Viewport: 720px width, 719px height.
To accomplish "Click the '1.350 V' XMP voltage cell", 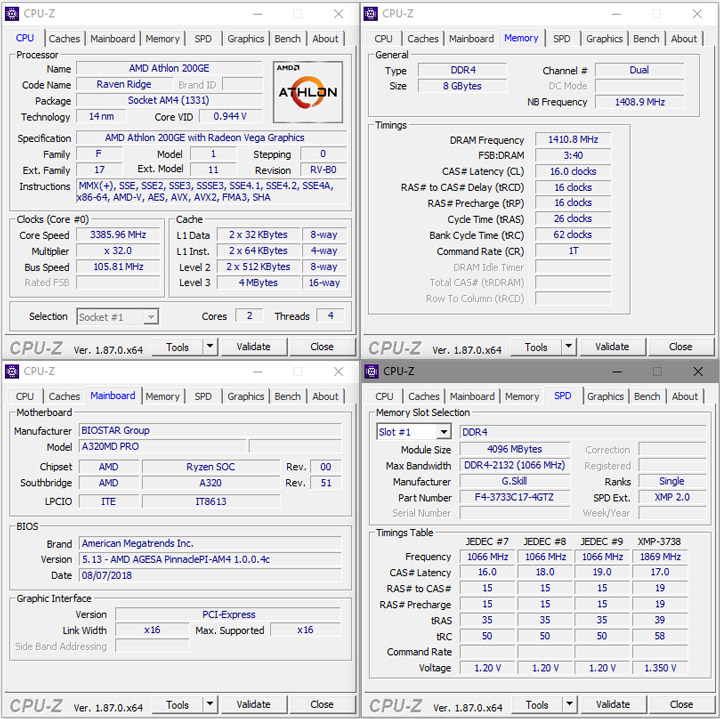I will click(660, 668).
